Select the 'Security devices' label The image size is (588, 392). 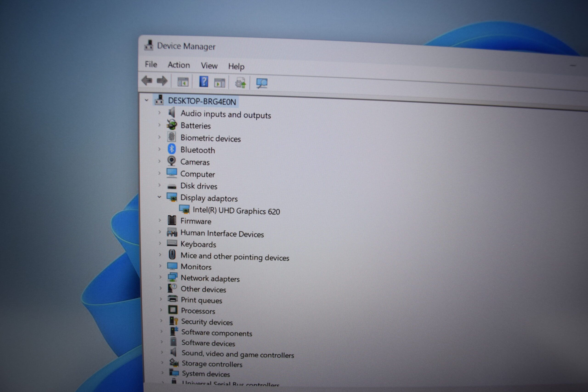pyautogui.click(x=207, y=322)
